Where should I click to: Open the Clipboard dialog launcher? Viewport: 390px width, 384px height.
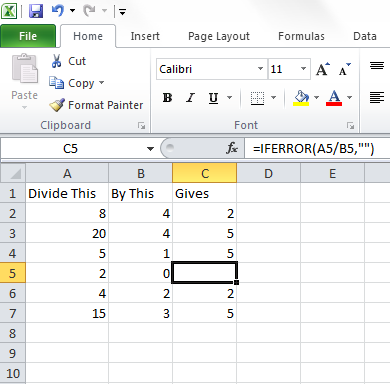(142, 126)
